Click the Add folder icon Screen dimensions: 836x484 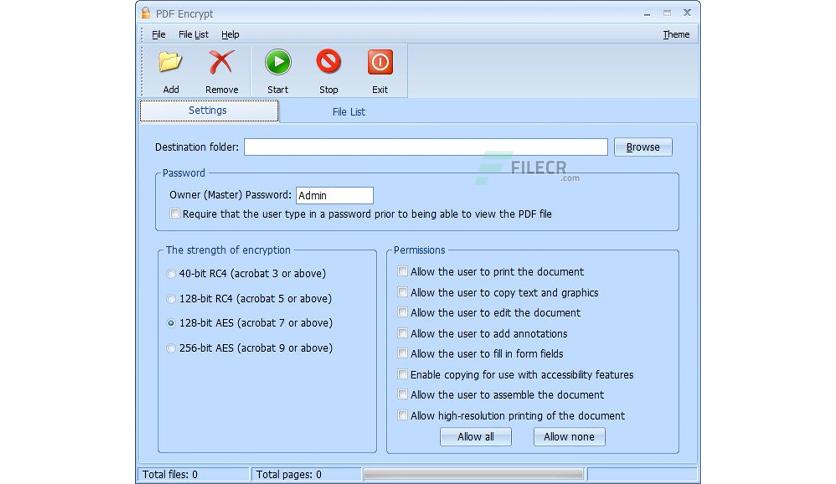[171, 62]
